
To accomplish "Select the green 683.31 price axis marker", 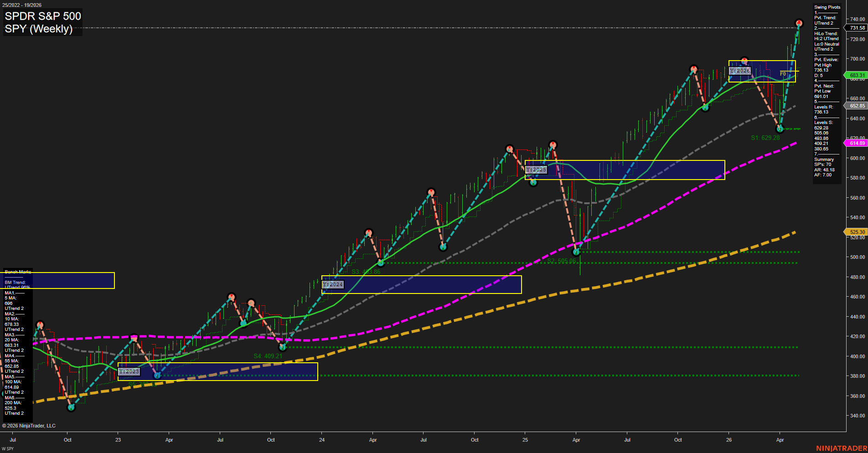I will point(857,75).
